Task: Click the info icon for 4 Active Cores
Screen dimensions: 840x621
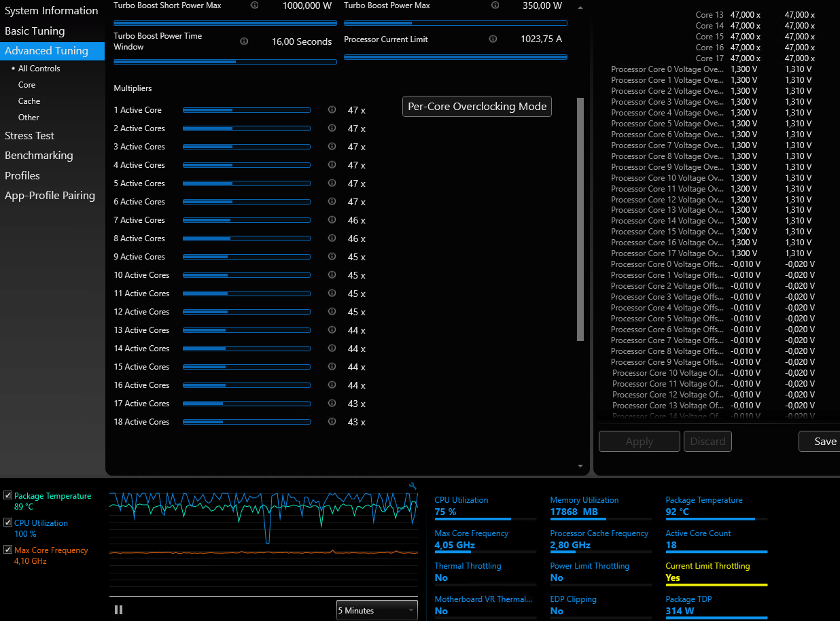Action: 332,164
